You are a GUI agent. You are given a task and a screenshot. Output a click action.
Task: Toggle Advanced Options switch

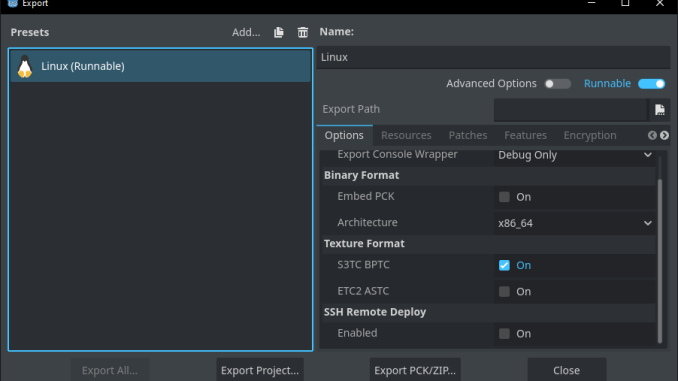pyautogui.click(x=558, y=84)
